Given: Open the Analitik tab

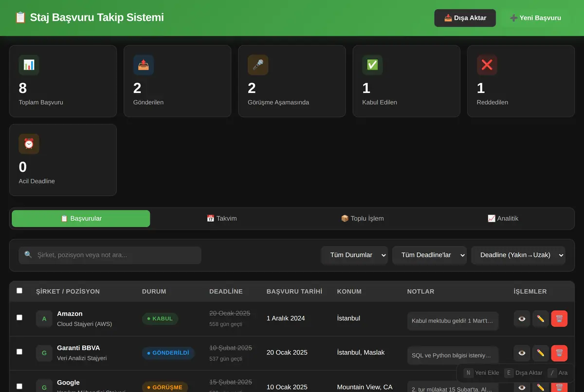Looking at the screenshot, I should point(503,219).
